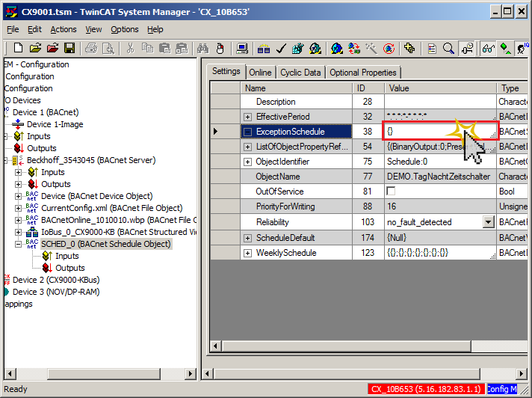Switch to the Online tab
532x398 pixels.
[x=260, y=73]
